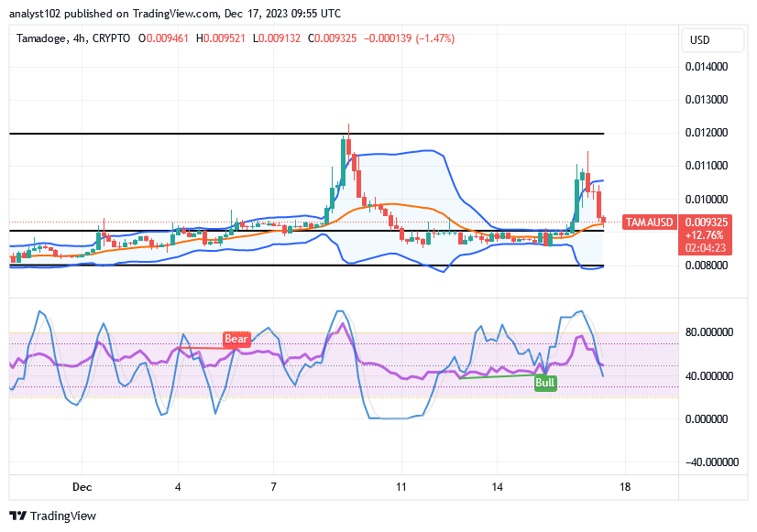Click the −0.000139 (−1.47%) change value

point(409,38)
